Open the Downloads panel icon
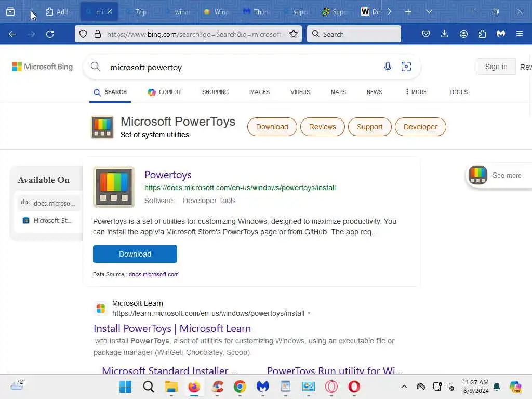Viewport: 532px width, 399px height. click(x=445, y=34)
